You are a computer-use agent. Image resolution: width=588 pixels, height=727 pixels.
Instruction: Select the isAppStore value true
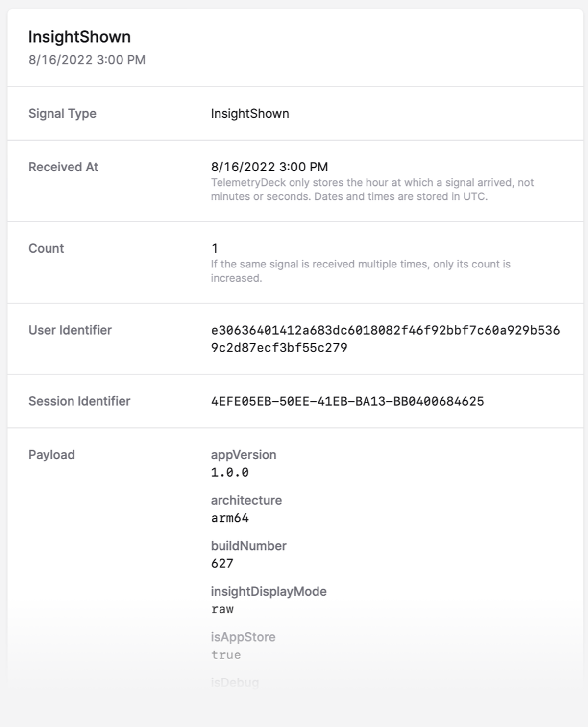[226, 655]
